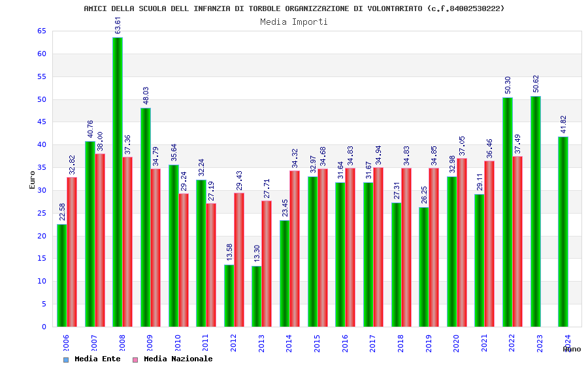588x392 pixels.
Task: Click the red 2017 bar labeled 34.94
Action: click(x=378, y=247)
